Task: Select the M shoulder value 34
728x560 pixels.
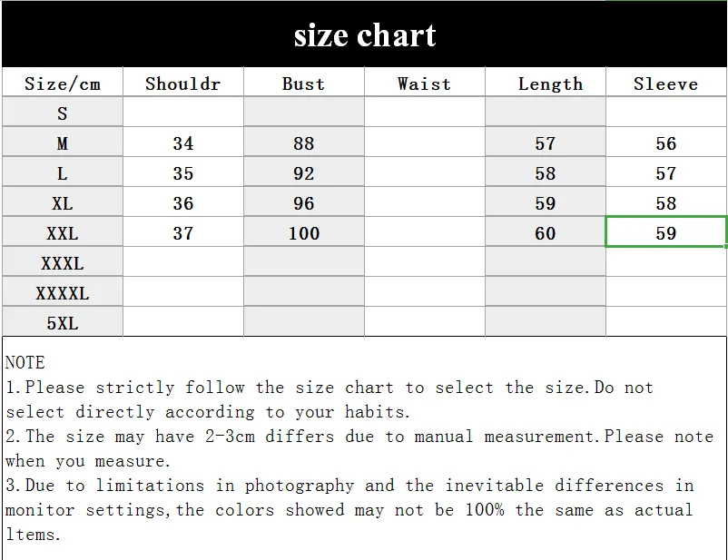Action: [x=183, y=142]
